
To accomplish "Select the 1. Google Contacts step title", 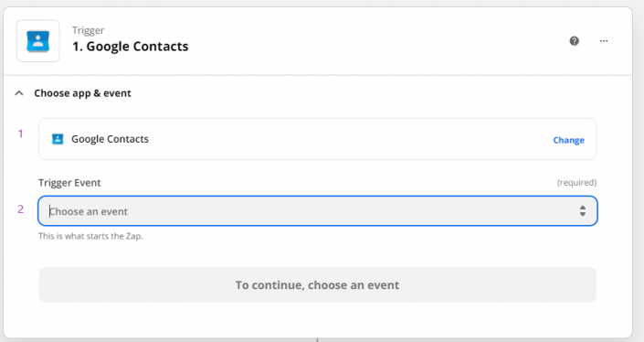I will [131, 47].
